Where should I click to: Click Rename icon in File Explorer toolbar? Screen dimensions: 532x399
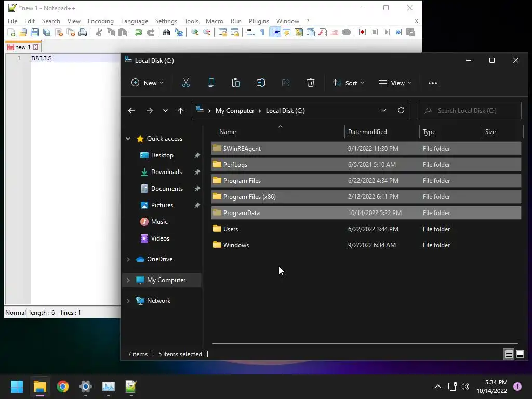(x=261, y=83)
